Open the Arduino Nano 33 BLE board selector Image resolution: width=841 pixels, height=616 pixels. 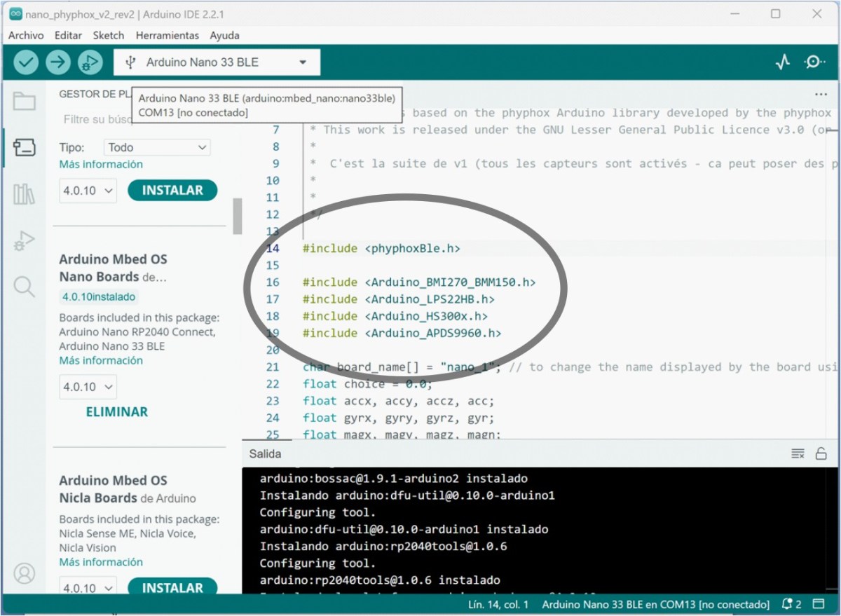coord(217,62)
